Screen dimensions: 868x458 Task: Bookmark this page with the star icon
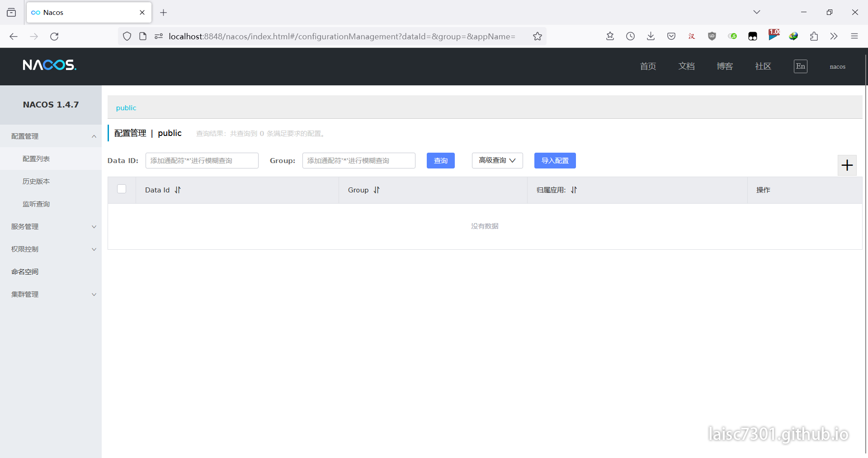pyautogui.click(x=538, y=37)
